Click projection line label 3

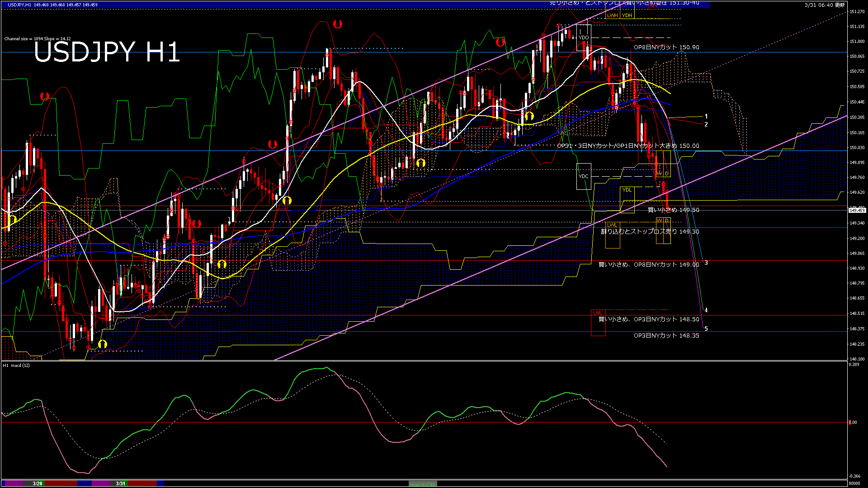point(706,263)
